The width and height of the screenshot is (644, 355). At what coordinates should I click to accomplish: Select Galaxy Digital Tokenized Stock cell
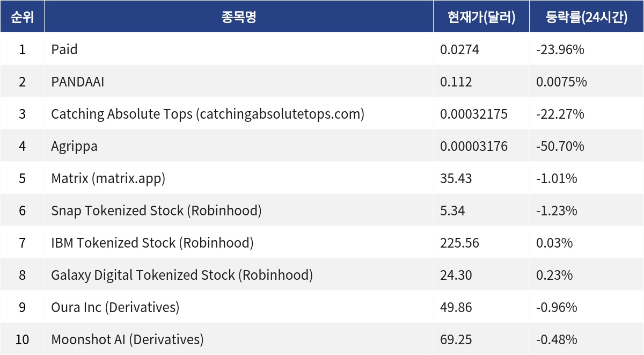tap(239, 275)
